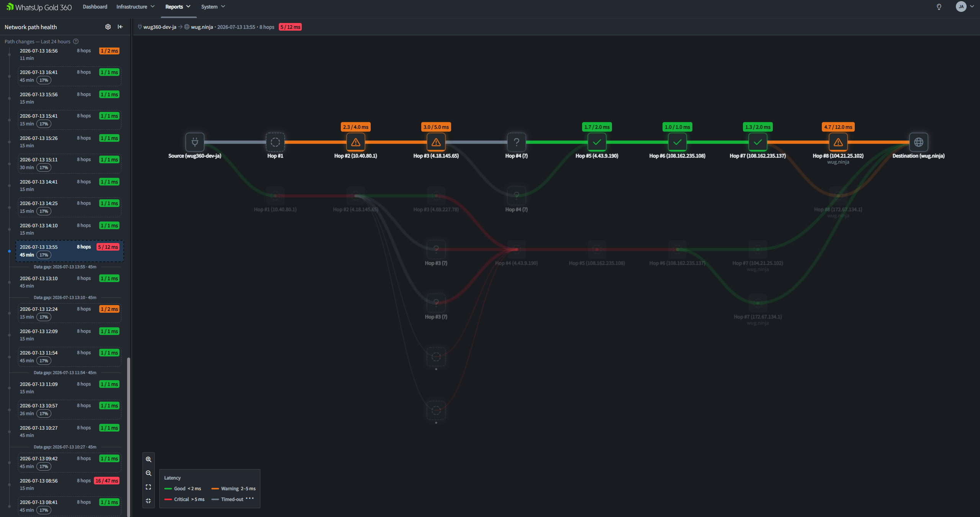The height and width of the screenshot is (517, 980).
Task: Zoom out of the path map
Action: (149, 473)
